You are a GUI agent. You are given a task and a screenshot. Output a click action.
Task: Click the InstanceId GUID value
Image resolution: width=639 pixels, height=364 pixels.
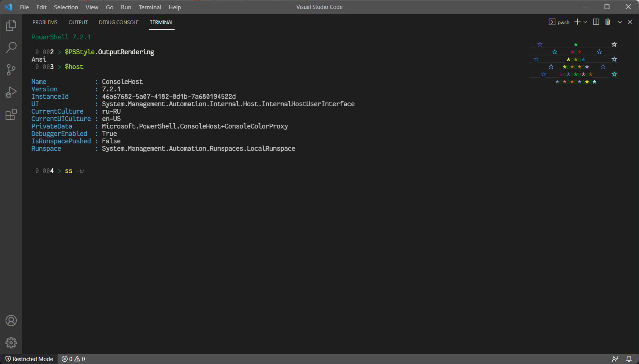[169, 97]
